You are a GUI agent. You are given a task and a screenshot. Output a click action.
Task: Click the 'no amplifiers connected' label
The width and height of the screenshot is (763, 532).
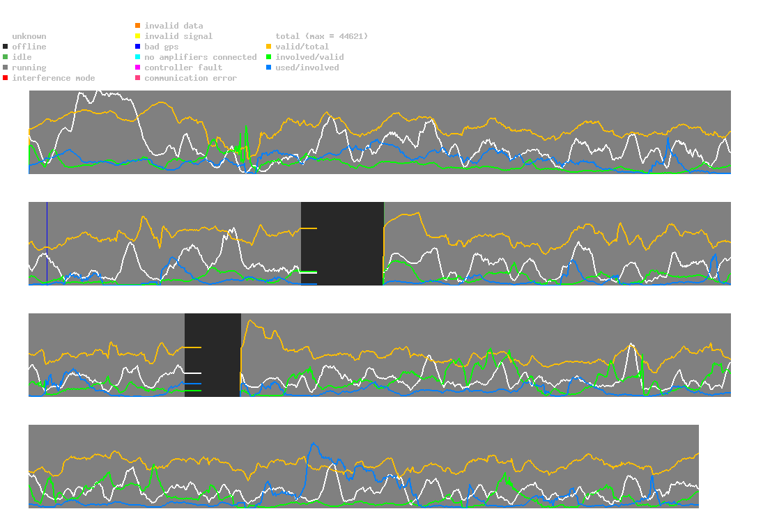click(x=201, y=57)
